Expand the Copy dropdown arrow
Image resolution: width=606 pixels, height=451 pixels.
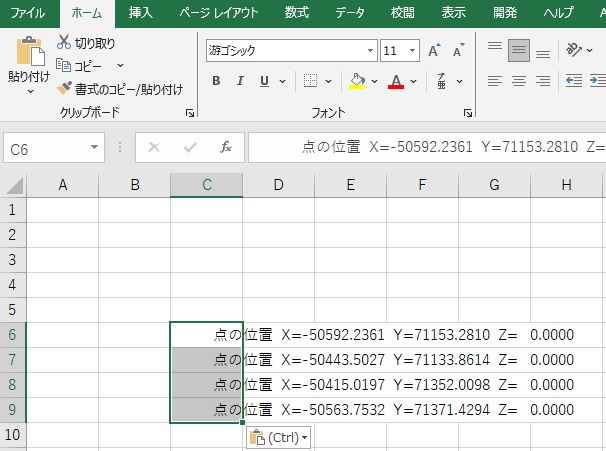[120, 65]
